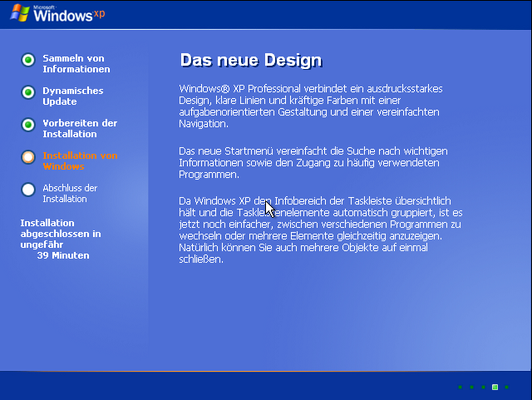Click the 39 Minuten remaining time text
Viewport: 532px width, 400px height.
[63, 255]
